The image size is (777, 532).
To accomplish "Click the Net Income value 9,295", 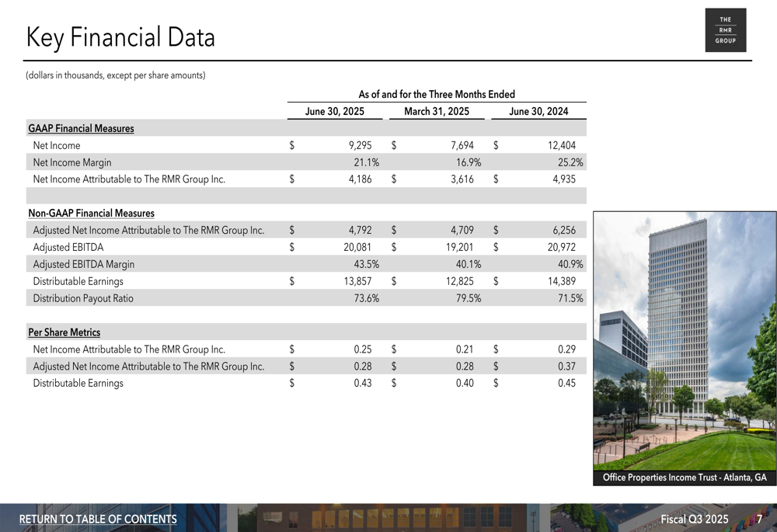I will click(x=361, y=145).
